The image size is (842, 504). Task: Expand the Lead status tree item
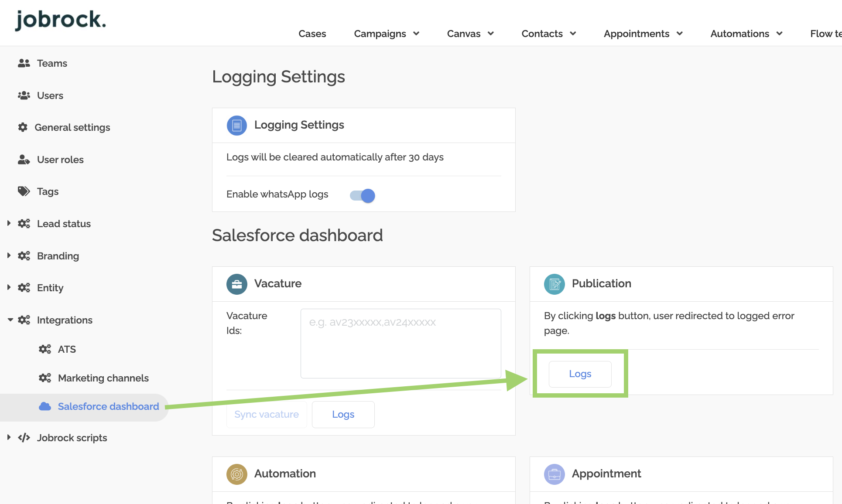(x=9, y=223)
